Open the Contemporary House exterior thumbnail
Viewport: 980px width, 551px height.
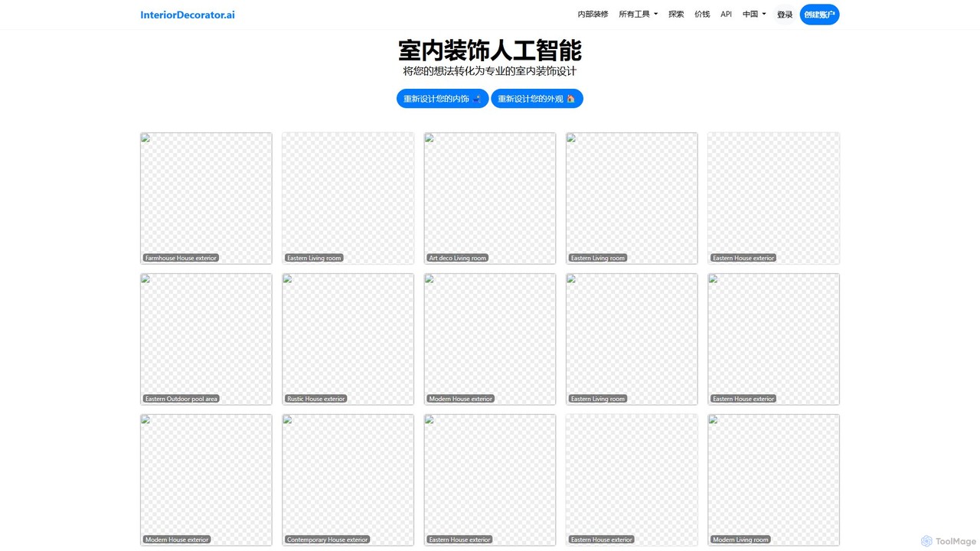(x=348, y=480)
